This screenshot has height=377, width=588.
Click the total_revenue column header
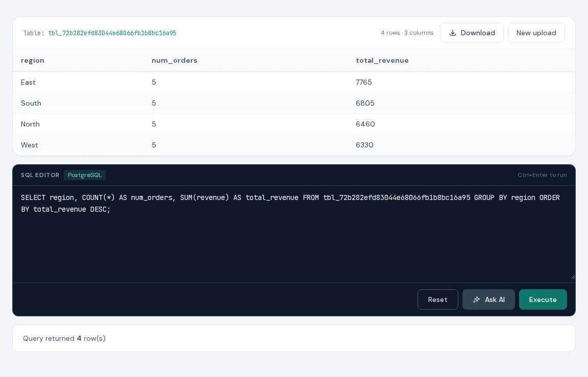(x=382, y=60)
